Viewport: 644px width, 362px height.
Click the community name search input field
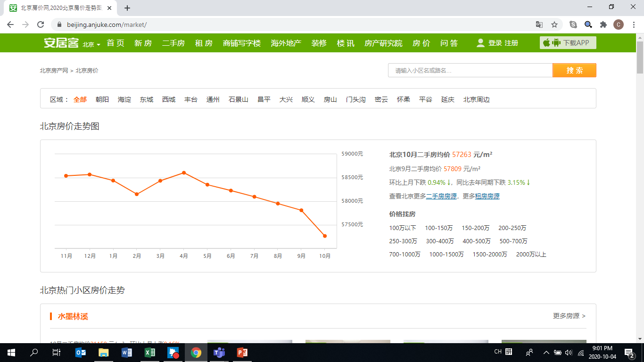pos(470,70)
